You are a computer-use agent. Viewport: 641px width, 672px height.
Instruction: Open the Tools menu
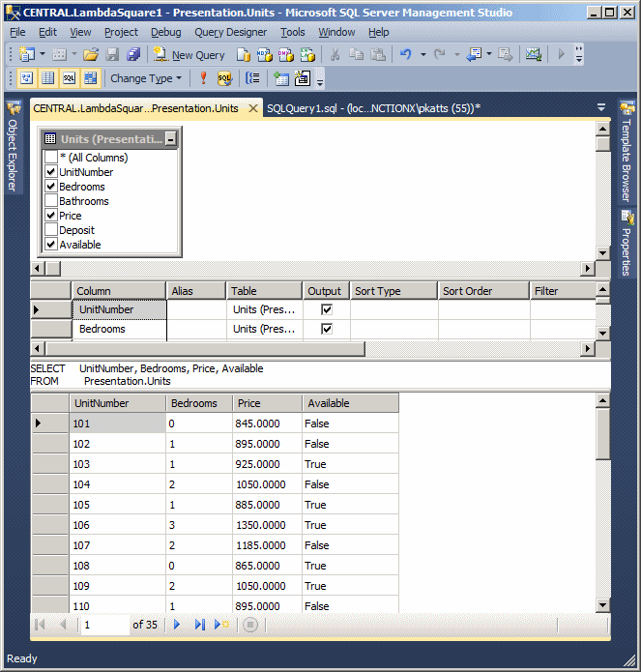(293, 32)
